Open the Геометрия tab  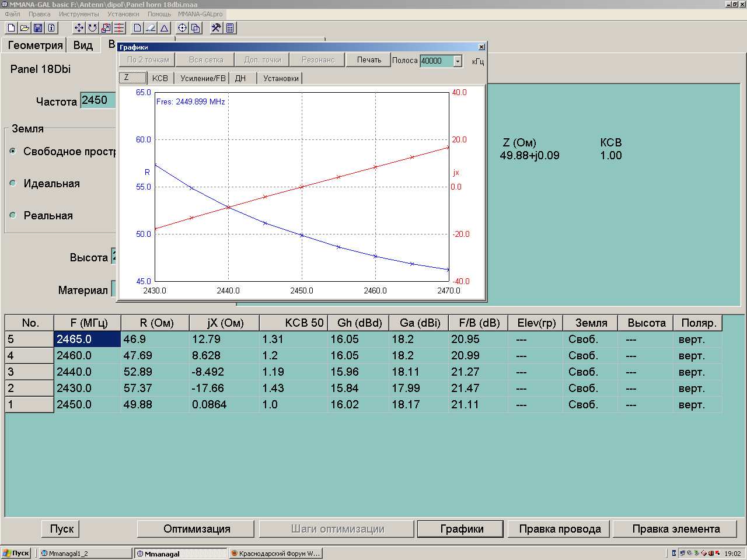coord(35,45)
